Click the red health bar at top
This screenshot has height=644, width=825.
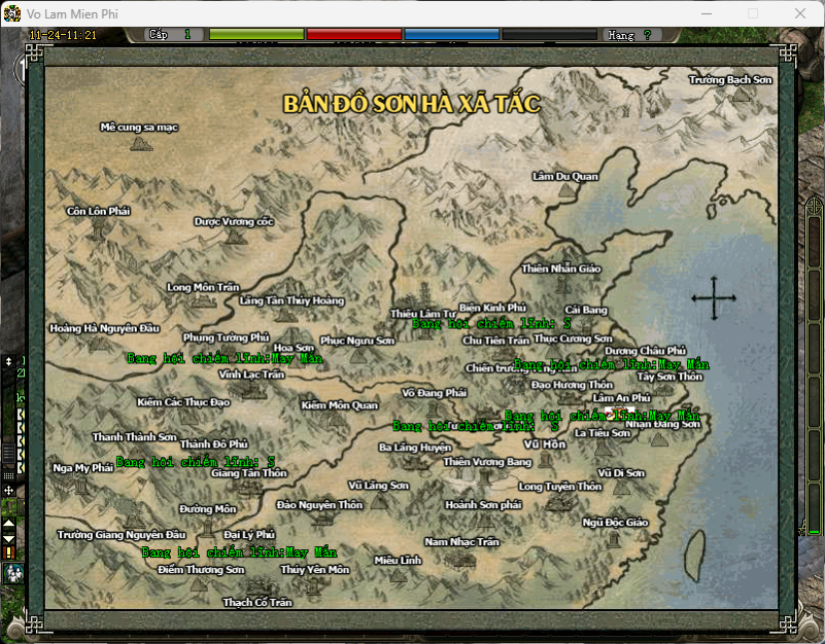(x=354, y=35)
